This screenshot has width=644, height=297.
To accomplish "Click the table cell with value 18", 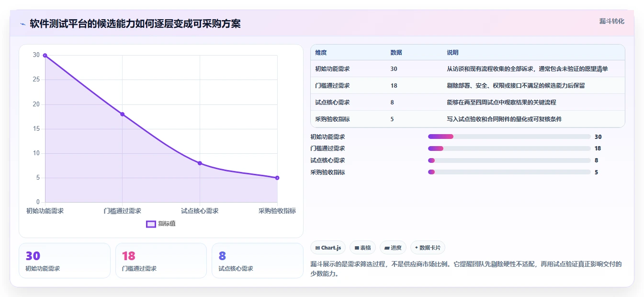I will 394,86.
